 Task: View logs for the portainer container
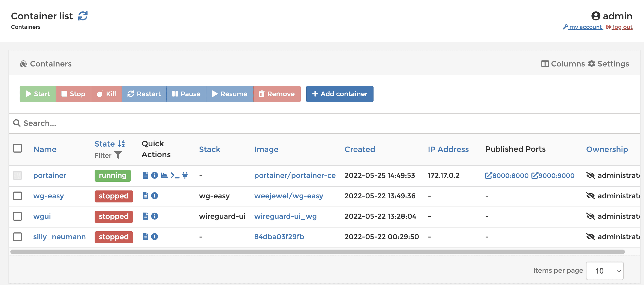(x=145, y=175)
